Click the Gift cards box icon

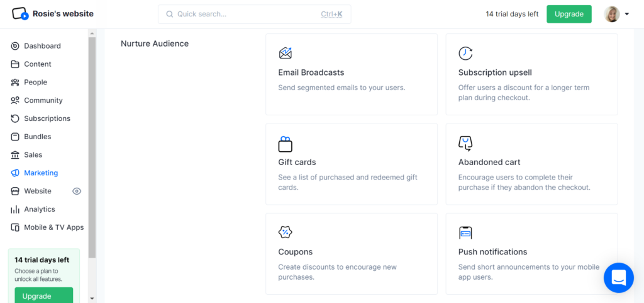[286, 144]
